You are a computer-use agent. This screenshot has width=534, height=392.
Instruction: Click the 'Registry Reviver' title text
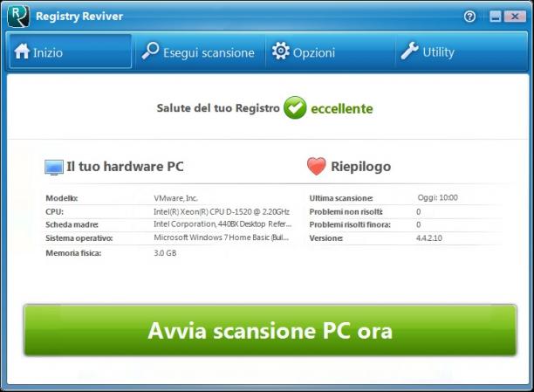(79, 16)
